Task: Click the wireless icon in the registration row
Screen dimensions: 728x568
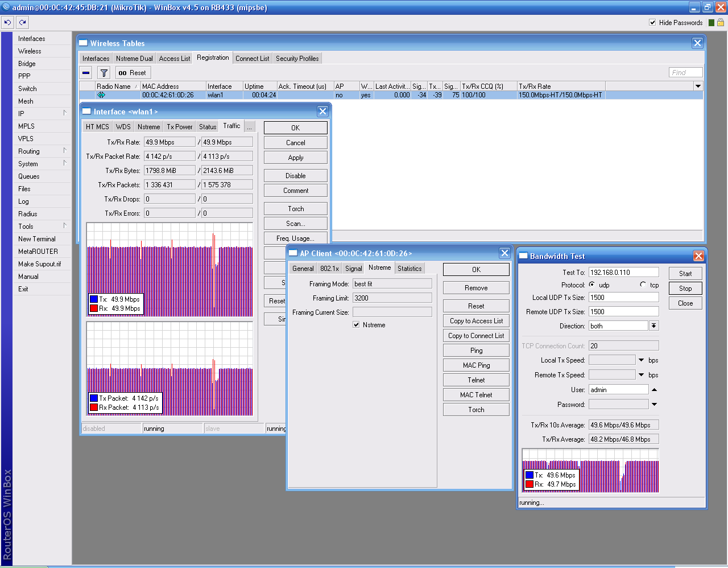Action: click(101, 95)
